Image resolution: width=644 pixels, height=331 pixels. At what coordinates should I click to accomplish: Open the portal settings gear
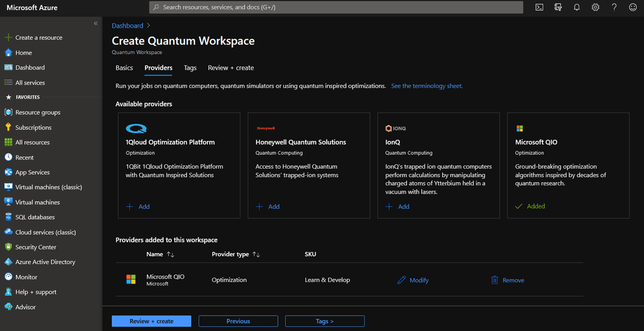595,7
